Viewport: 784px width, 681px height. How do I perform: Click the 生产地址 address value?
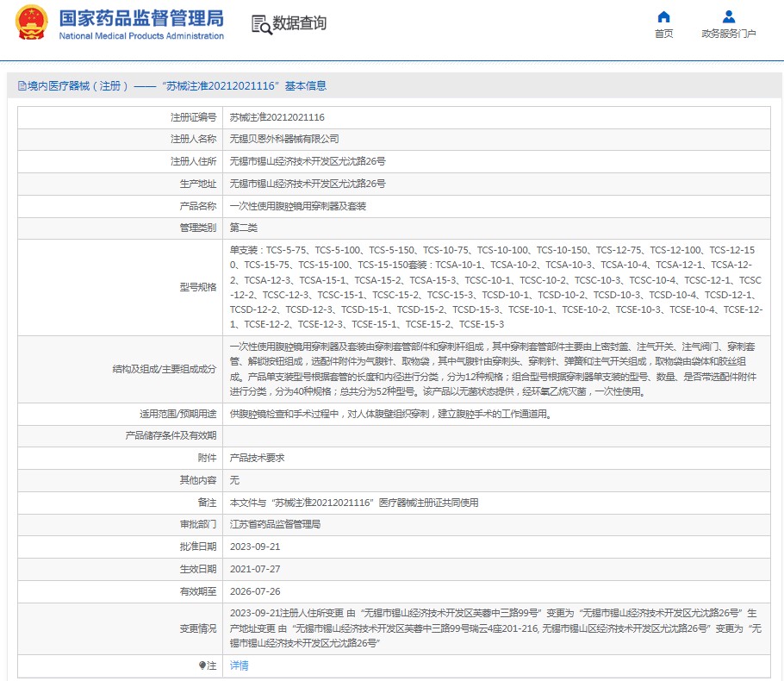(x=308, y=184)
